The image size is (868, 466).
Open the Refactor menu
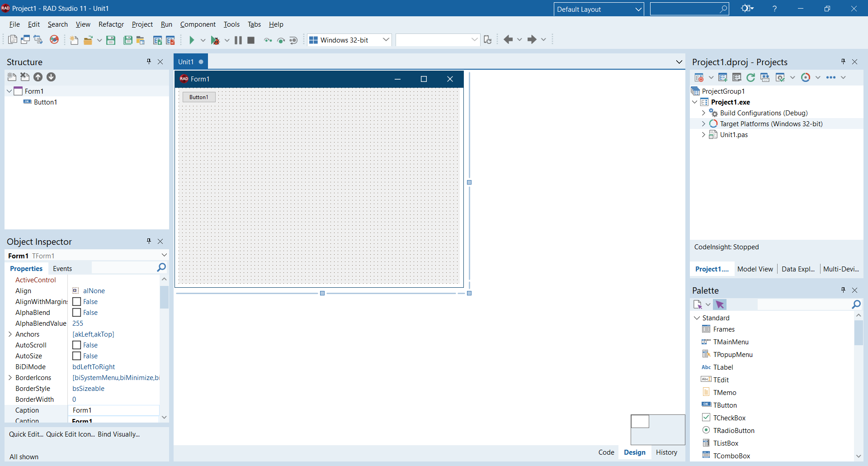coord(111,24)
